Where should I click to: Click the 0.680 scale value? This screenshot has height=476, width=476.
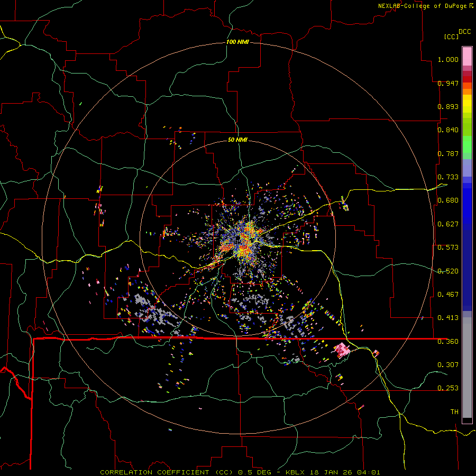pos(448,200)
